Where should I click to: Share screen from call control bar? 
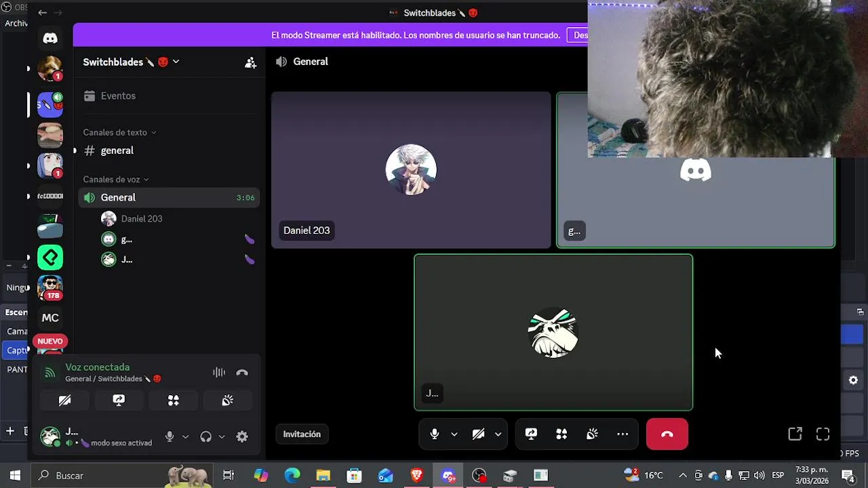coord(531,434)
